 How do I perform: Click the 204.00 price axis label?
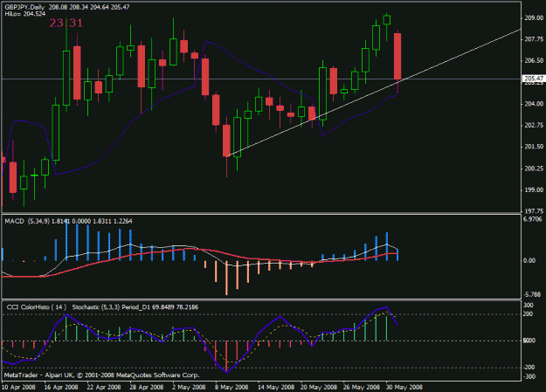tap(534, 104)
